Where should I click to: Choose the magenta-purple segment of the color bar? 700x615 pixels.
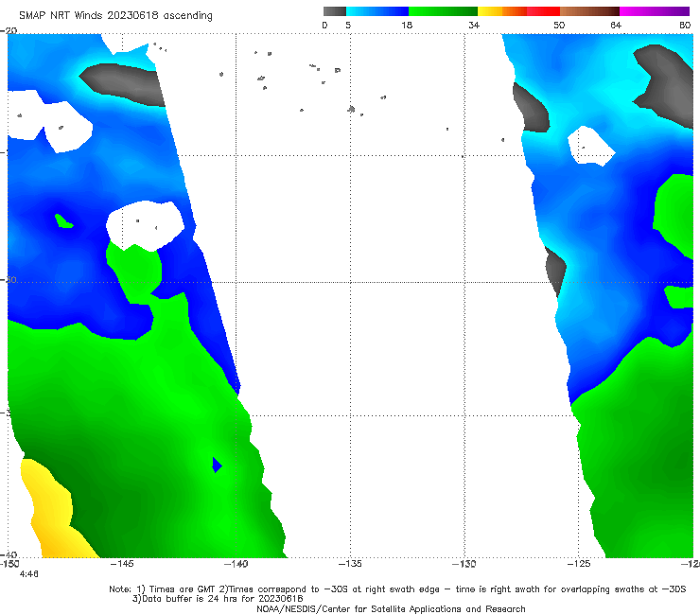(655, 11)
